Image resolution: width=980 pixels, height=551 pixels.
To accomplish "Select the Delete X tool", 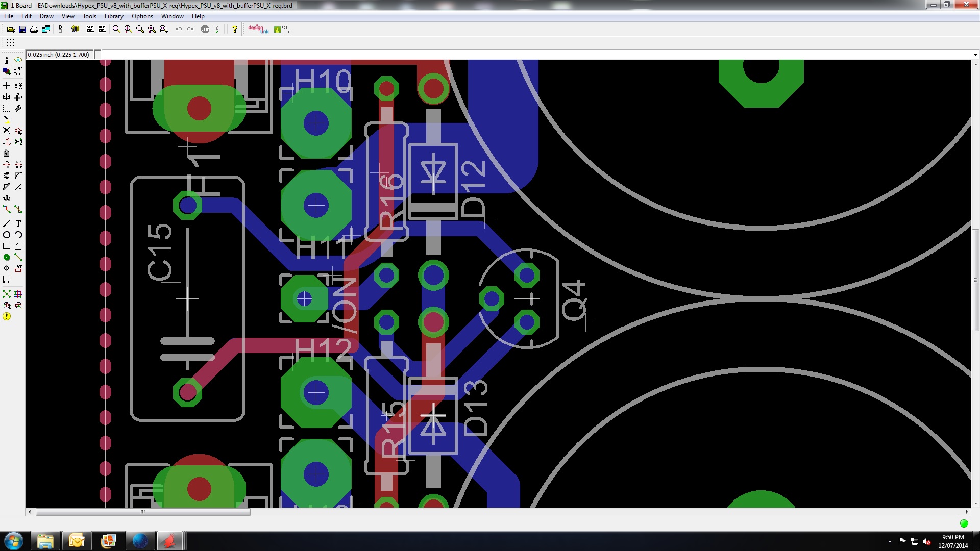I will [x=7, y=131].
